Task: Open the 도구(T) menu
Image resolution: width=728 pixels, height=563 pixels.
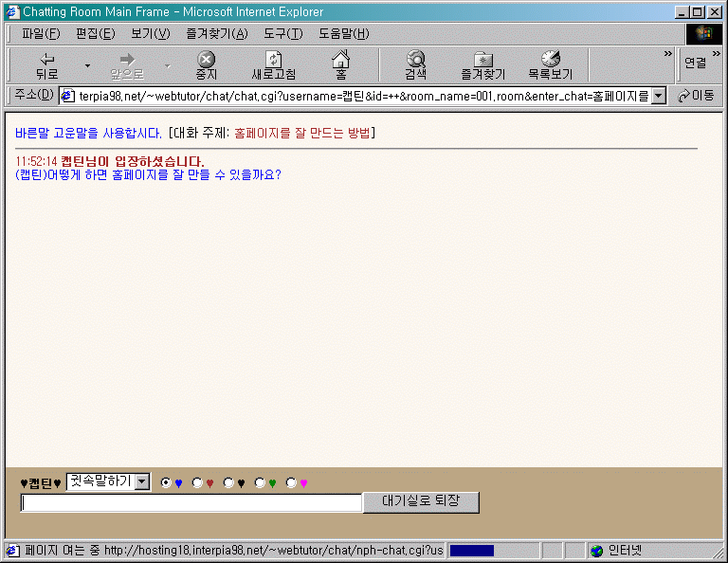Action: click(282, 34)
